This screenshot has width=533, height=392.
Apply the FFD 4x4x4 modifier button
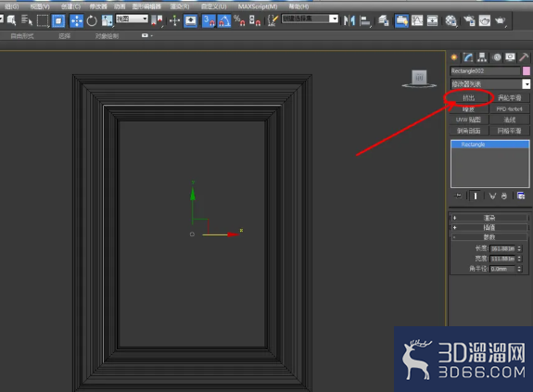[x=510, y=109]
